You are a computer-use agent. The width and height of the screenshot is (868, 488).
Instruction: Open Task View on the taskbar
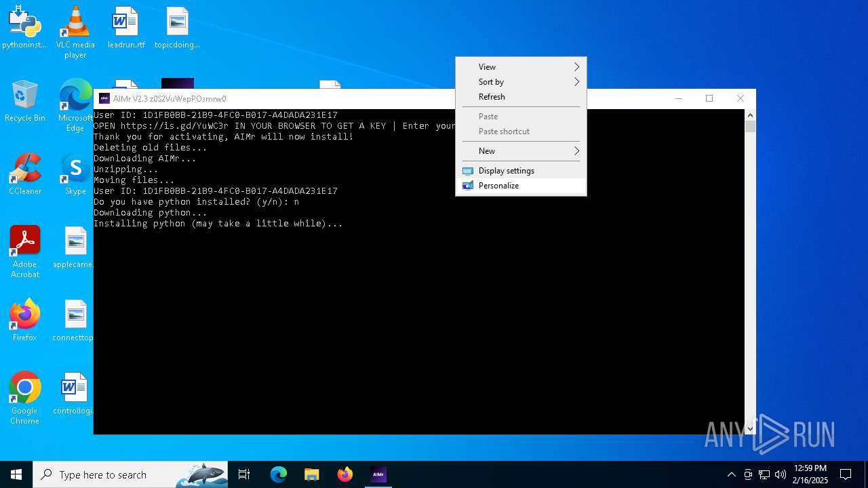[x=244, y=474]
